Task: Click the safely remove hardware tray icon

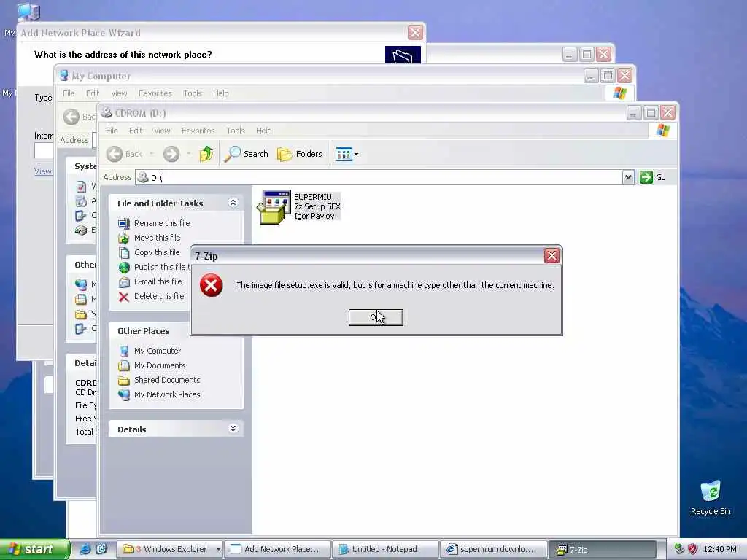Action: (x=679, y=549)
